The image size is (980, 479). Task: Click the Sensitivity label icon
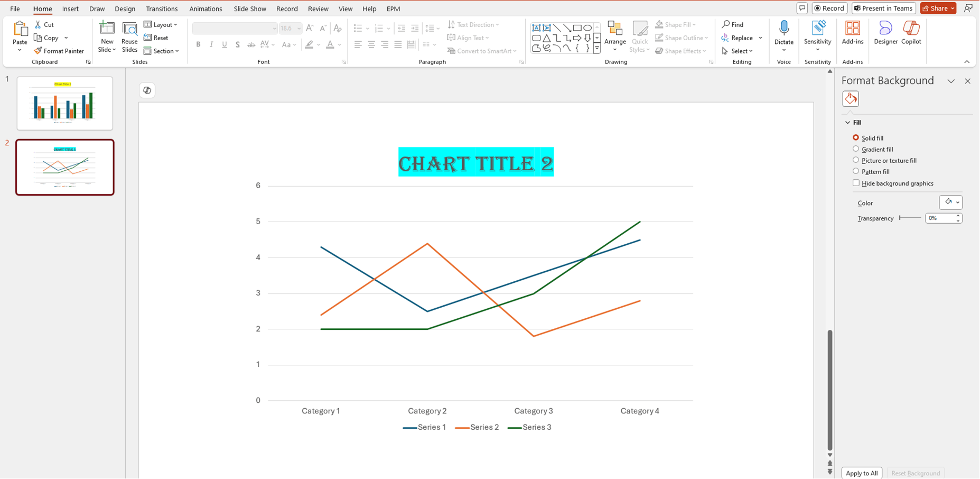click(x=818, y=29)
